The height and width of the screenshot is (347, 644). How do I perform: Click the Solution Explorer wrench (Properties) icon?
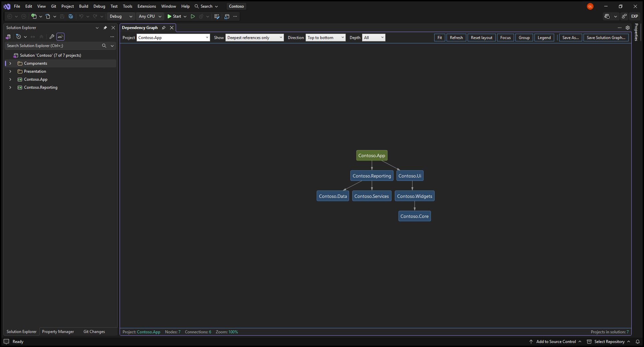(x=52, y=37)
